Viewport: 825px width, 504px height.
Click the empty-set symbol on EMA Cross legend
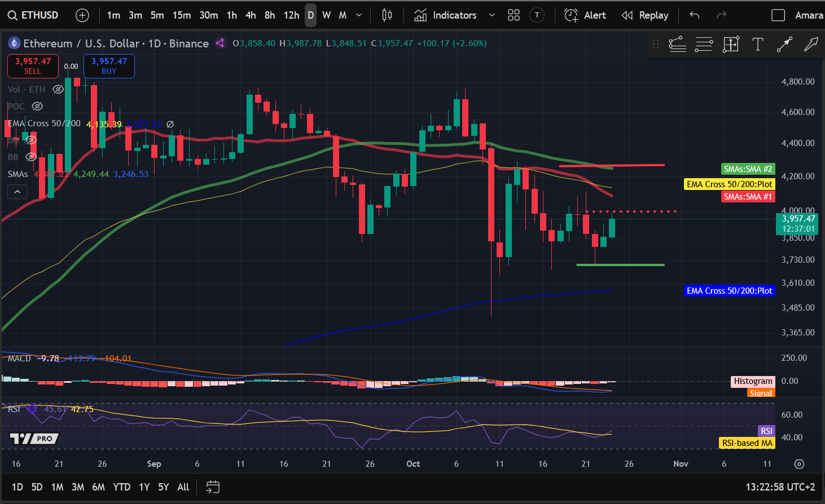coord(170,124)
